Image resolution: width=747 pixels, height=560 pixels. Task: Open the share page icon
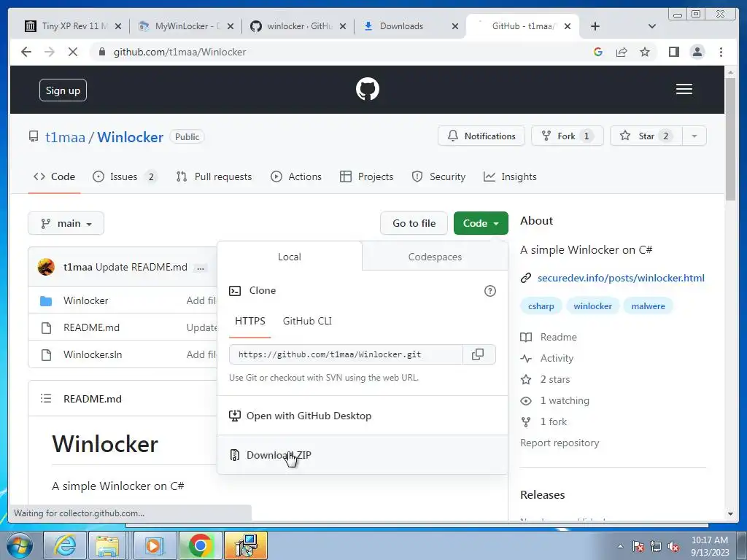[622, 52]
